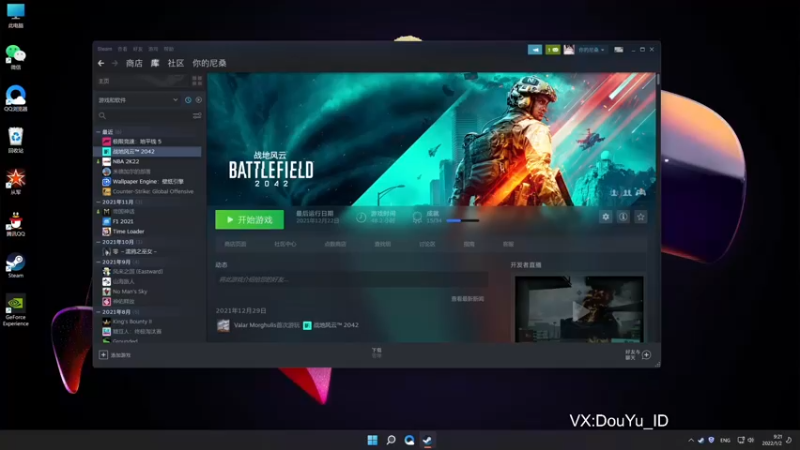800x450 pixels.
Task: Open the Steam menu
Action: click(x=105, y=49)
